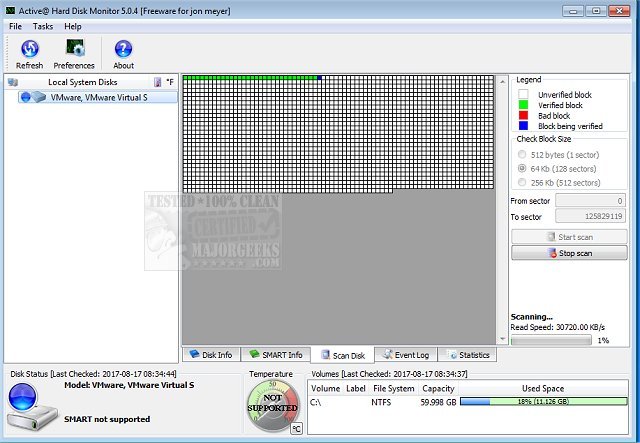Open the Event Log tab
Viewport: 640px width, 443px height.
coord(406,355)
